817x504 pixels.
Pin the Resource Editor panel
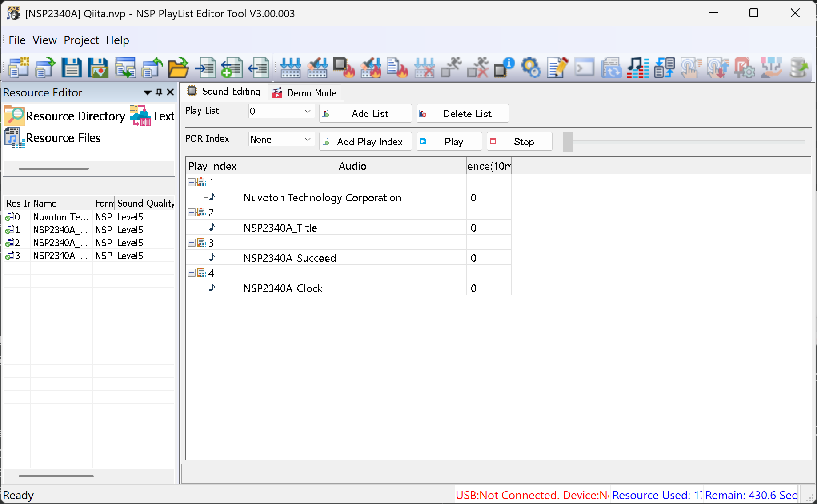[159, 92]
